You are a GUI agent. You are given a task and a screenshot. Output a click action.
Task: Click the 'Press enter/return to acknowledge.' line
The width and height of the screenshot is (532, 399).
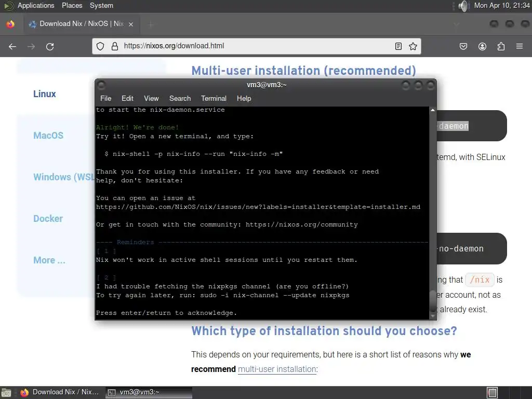click(x=166, y=313)
